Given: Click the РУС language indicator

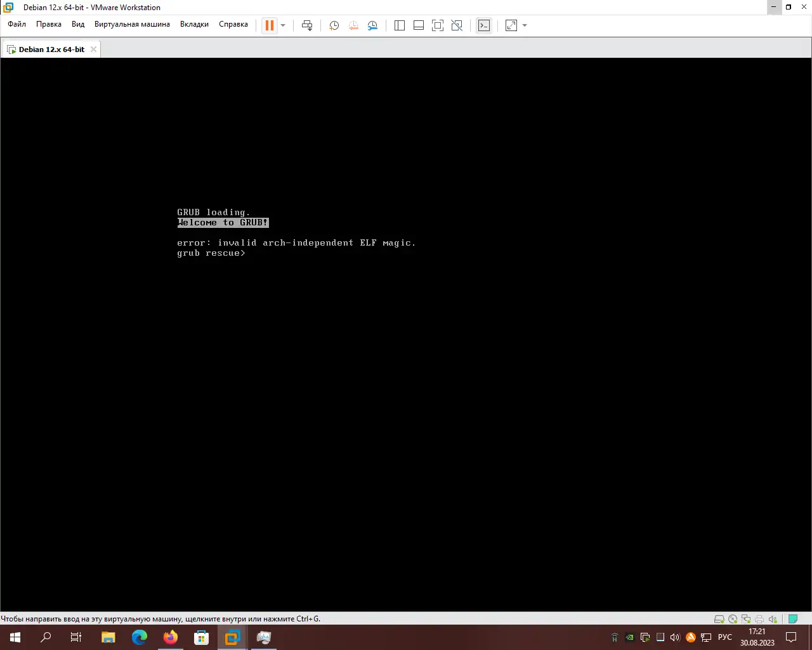Looking at the screenshot, I should [x=725, y=637].
